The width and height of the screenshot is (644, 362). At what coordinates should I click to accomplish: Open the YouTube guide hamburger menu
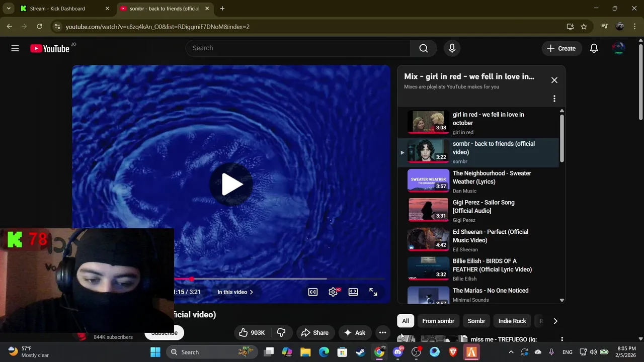pyautogui.click(x=15, y=48)
